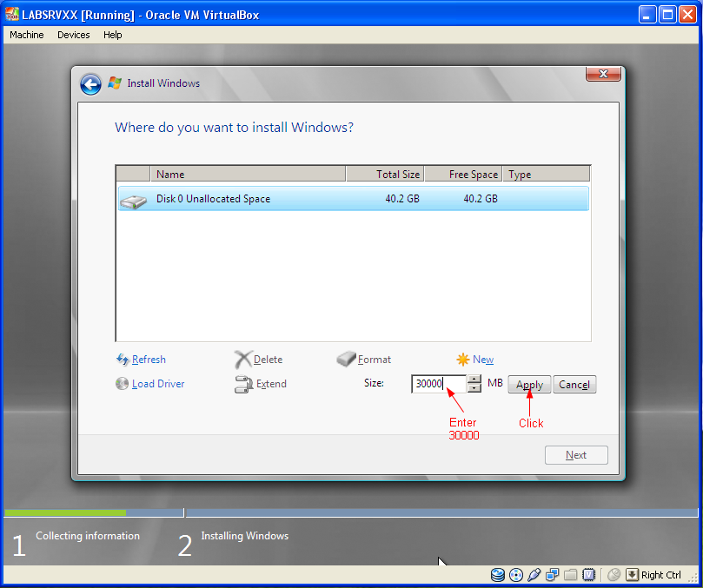
Task: Click the mouse integration icon in status bar
Action: (x=613, y=575)
